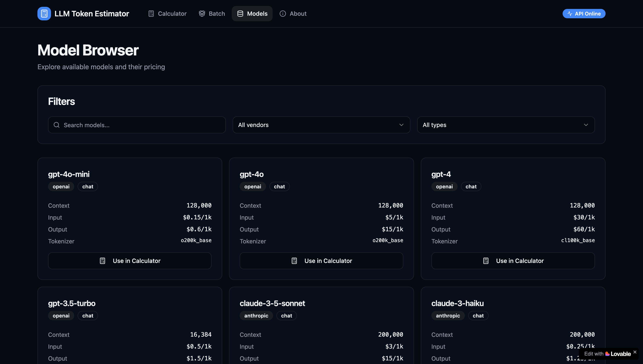Click openai tag on gpt-4o-mini card

pos(61,186)
